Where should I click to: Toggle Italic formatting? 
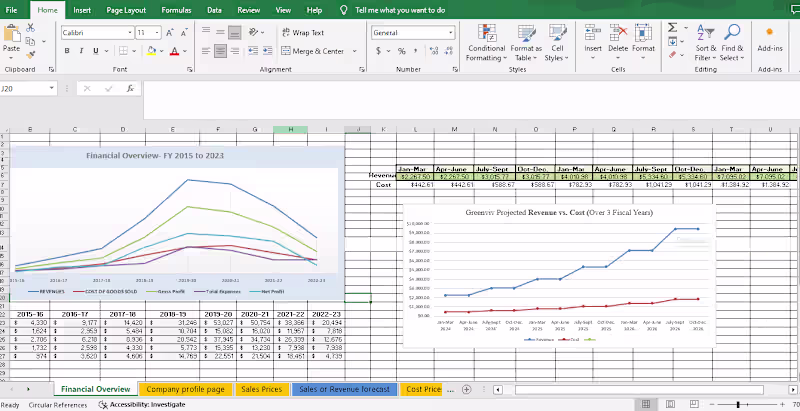pos(82,50)
